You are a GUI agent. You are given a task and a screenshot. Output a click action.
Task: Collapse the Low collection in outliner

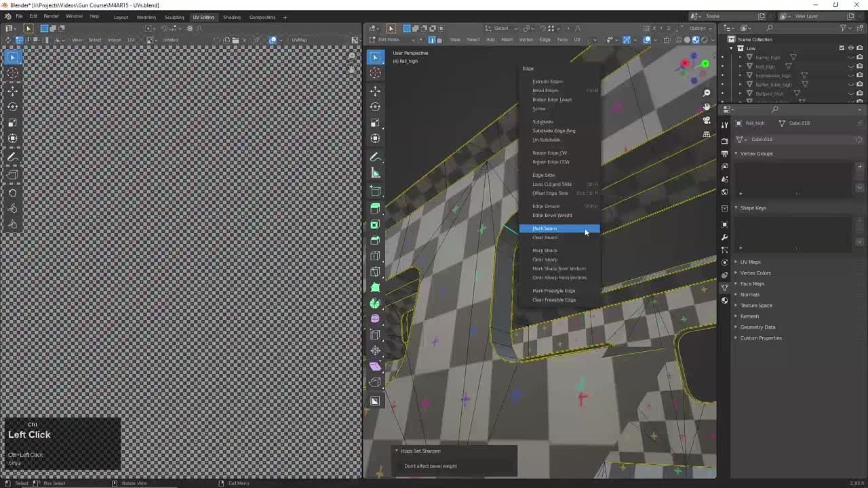click(x=732, y=48)
